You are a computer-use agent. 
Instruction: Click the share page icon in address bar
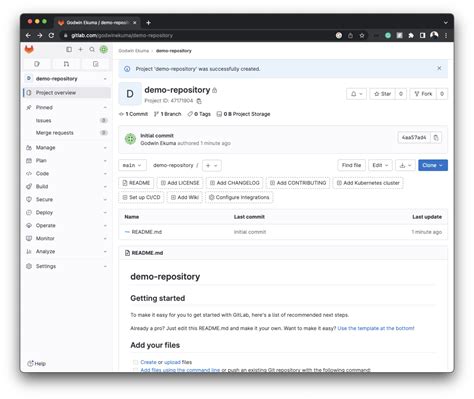[x=350, y=35]
